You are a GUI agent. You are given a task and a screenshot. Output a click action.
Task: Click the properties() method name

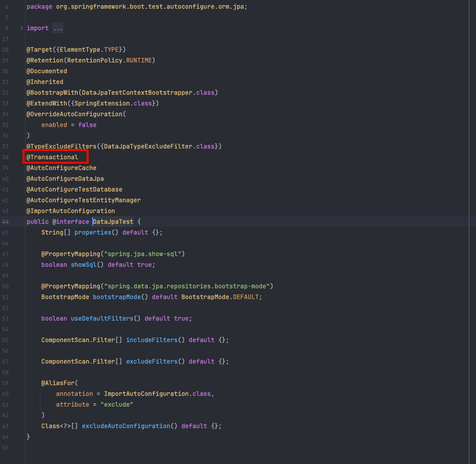click(93, 233)
